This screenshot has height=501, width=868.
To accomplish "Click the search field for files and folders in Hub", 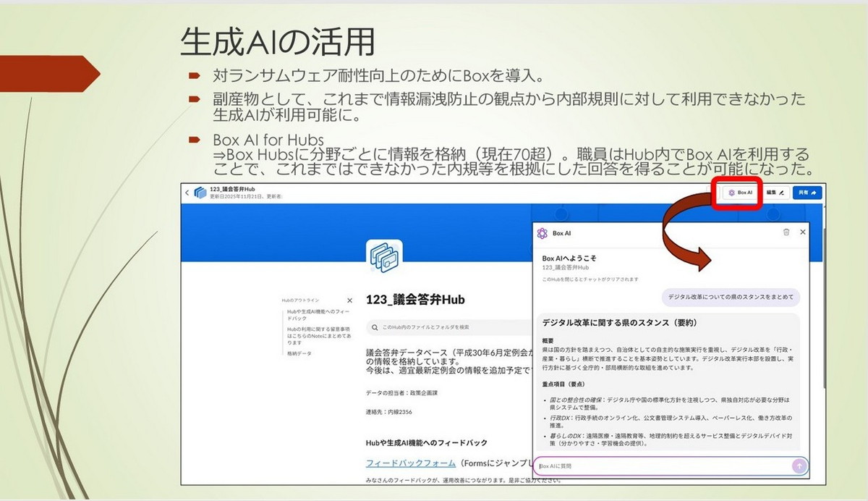I will [x=448, y=327].
